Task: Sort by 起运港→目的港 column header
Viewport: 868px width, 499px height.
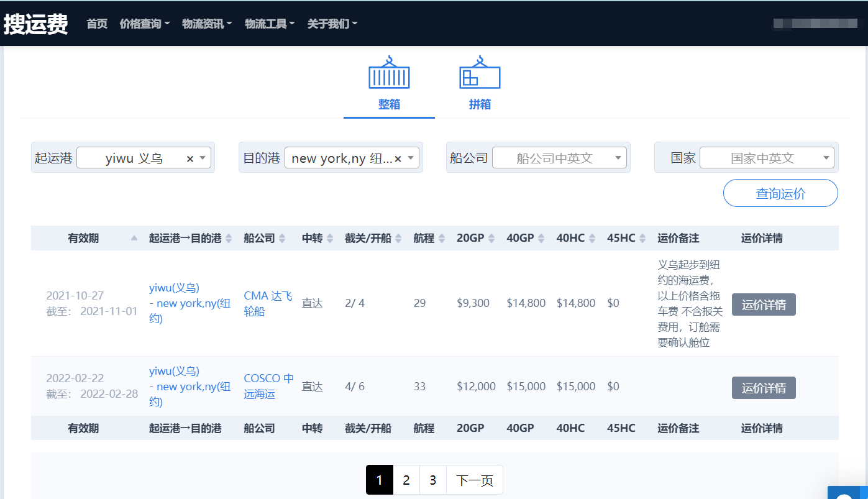Action: pos(190,238)
